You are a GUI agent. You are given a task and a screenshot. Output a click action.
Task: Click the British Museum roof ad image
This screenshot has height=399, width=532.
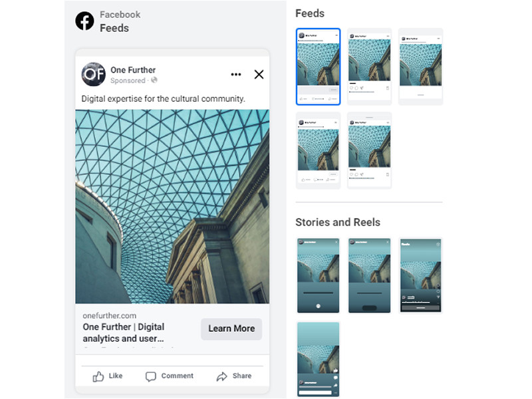pos(172,206)
